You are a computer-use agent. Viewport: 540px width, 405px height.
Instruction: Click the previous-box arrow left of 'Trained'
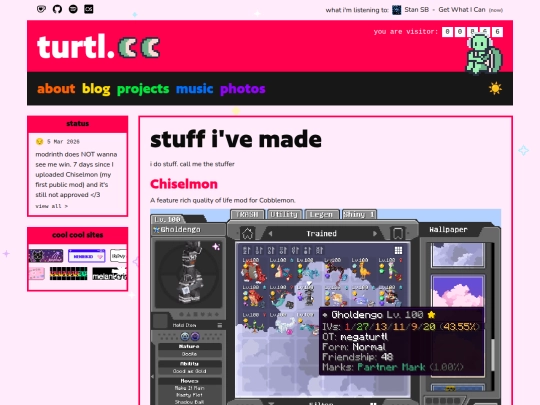(270, 233)
